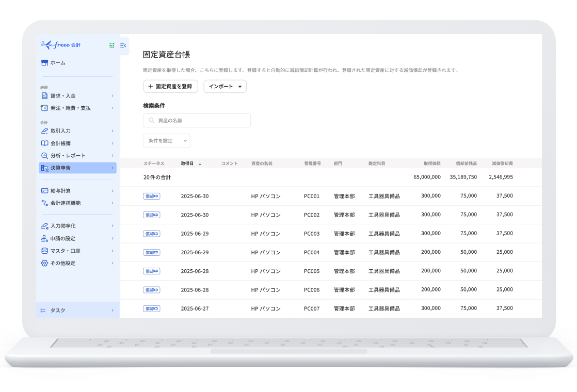Expand the 会計帳簿 submenu chevron
The image size is (577, 392).
click(113, 143)
